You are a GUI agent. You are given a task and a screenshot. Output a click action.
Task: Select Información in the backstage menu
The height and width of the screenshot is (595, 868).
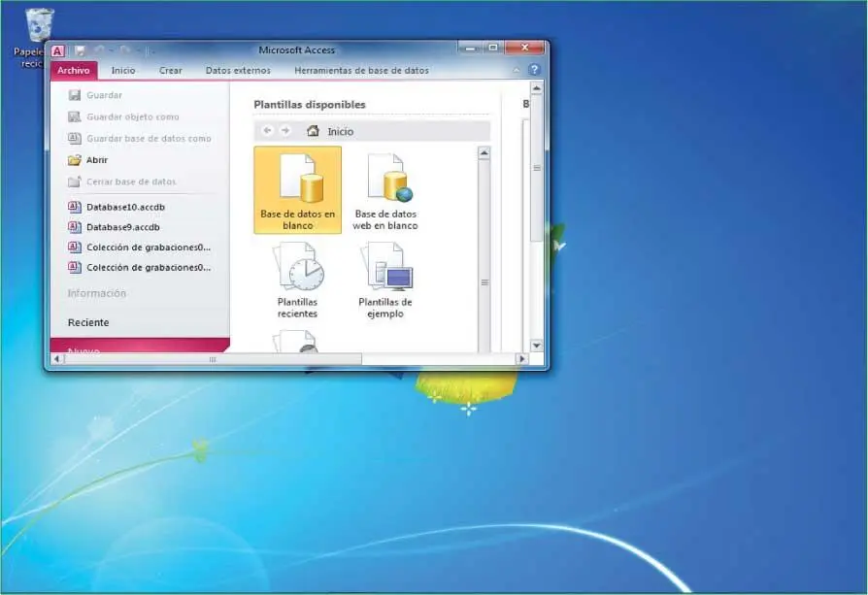(x=97, y=293)
